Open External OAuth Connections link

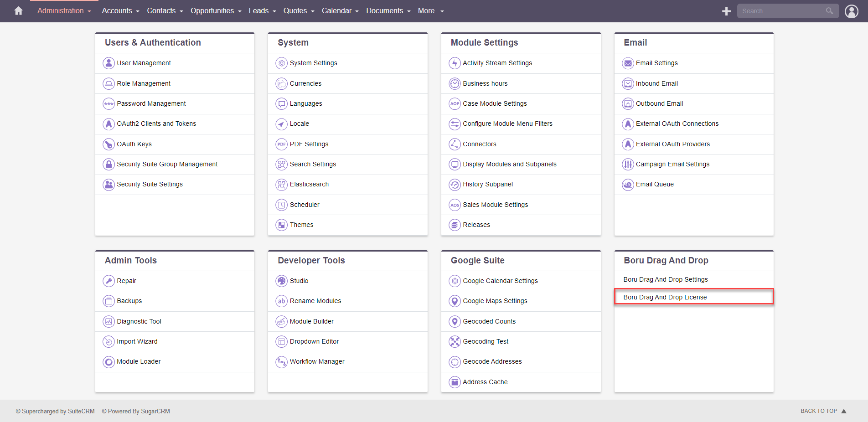677,124
